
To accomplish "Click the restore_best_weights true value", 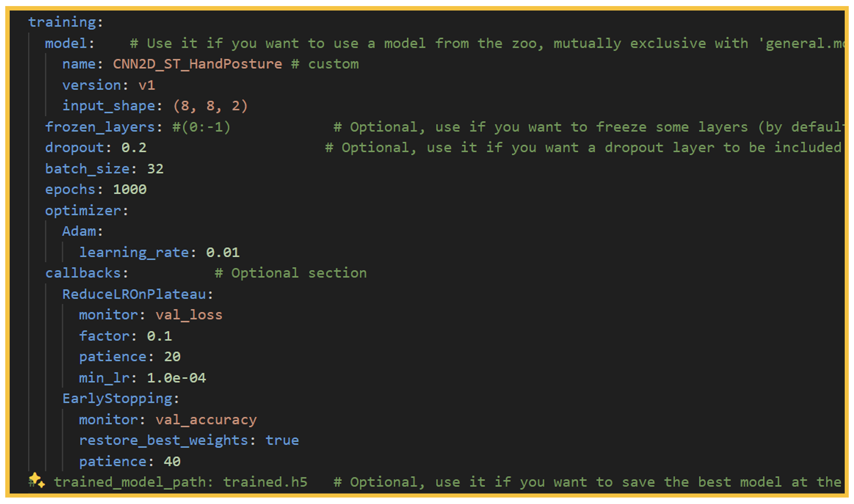I will [282, 441].
